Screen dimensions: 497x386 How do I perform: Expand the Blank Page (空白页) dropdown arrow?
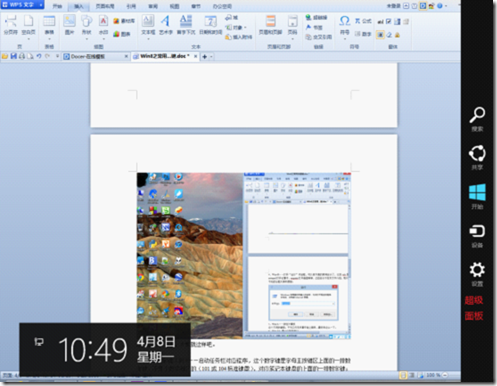[28, 39]
